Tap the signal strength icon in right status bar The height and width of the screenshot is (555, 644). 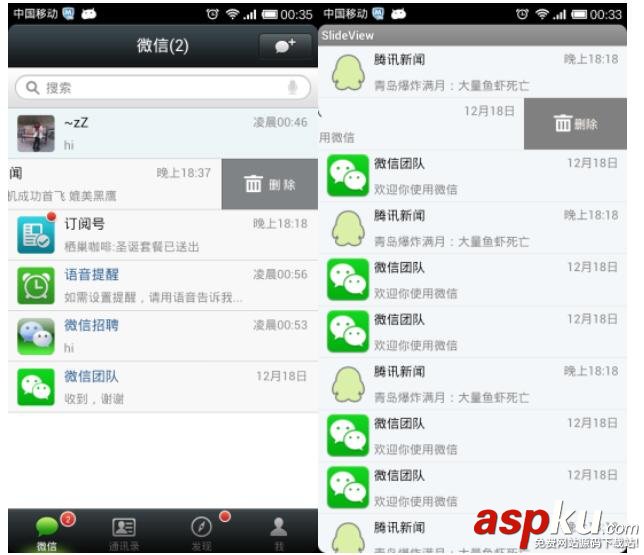(x=559, y=15)
